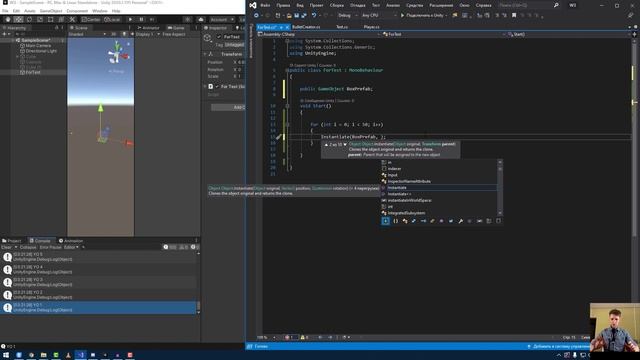Select the Move tool in Unity toolbar
The width and height of the screenshot is (640, 360).
coord(18,19)
